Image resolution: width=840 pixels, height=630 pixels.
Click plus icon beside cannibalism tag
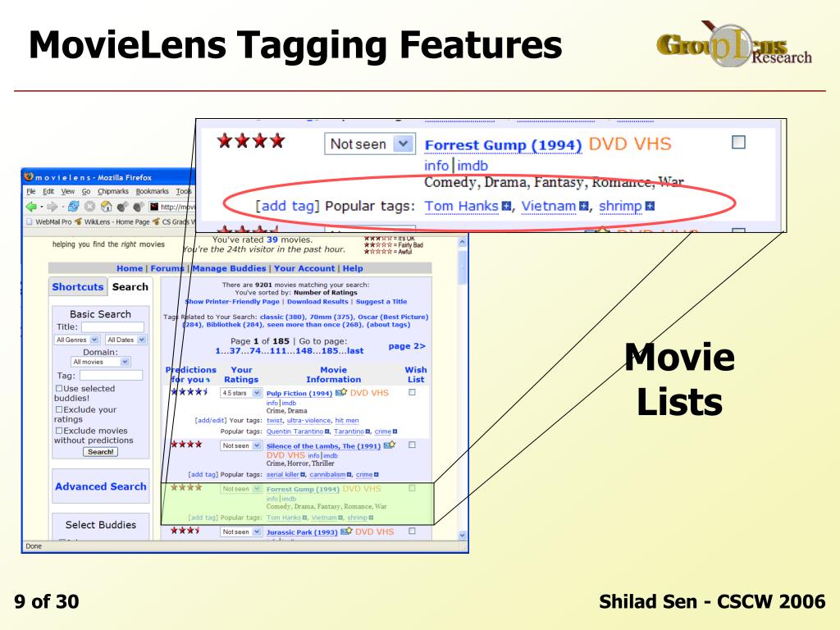tap(349, 475)
